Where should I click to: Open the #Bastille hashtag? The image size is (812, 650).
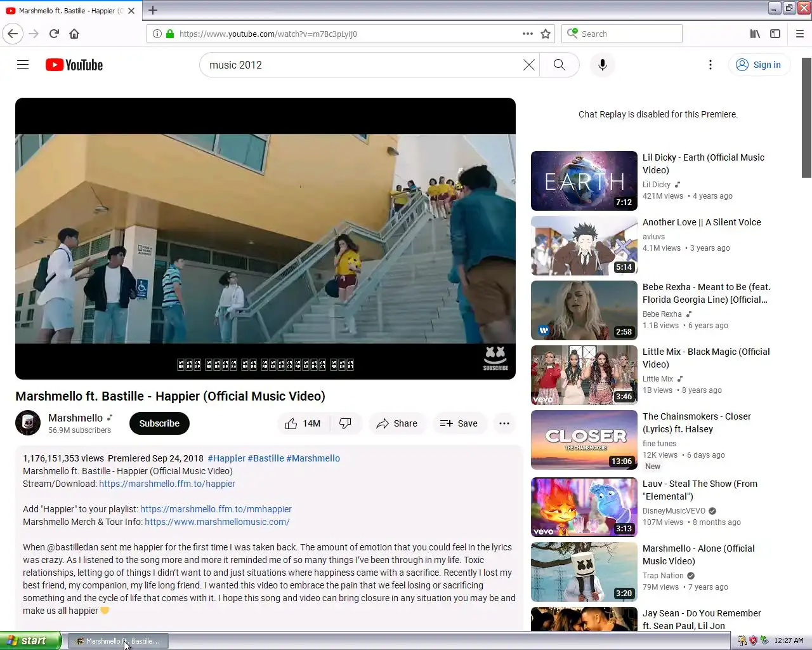tap(266, 458)
